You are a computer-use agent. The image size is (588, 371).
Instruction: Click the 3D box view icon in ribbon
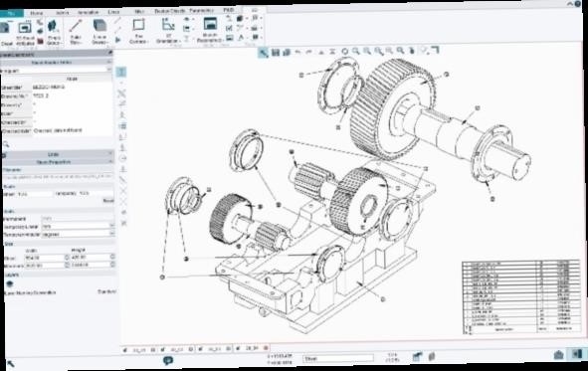pos(99,27)
